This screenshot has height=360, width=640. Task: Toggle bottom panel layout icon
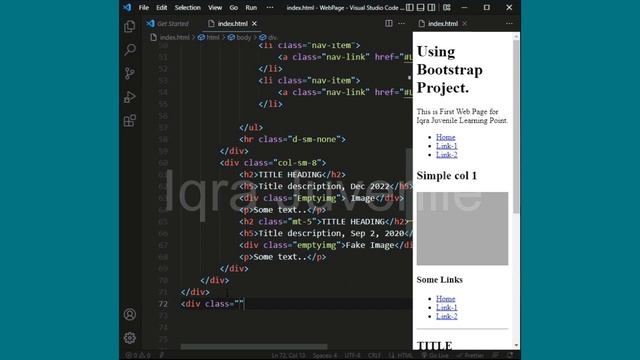click(420, 7)
